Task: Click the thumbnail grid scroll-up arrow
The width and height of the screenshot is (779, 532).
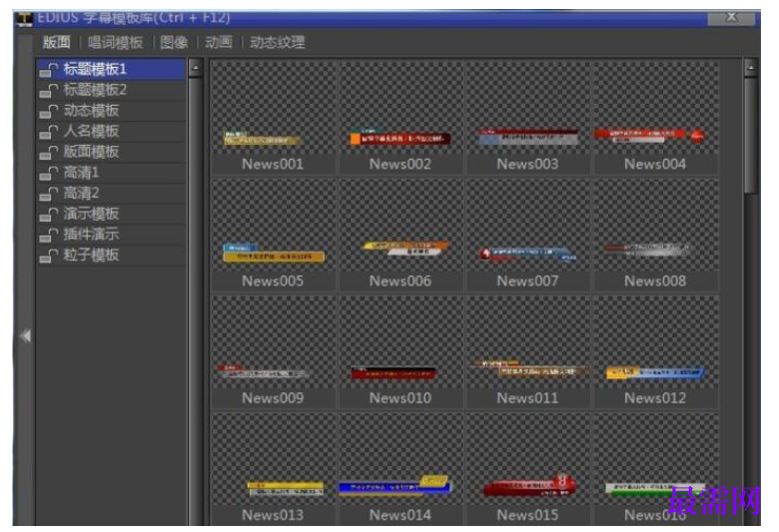Action: click(750, 68)
